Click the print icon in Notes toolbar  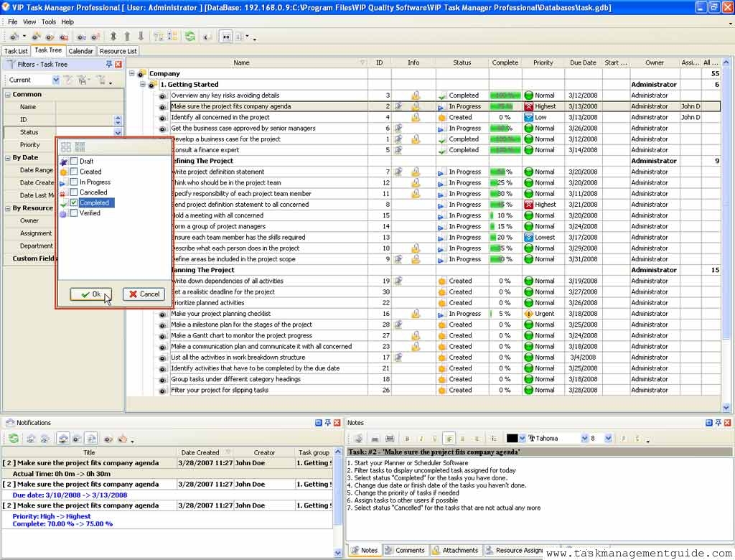pos(375,439)
